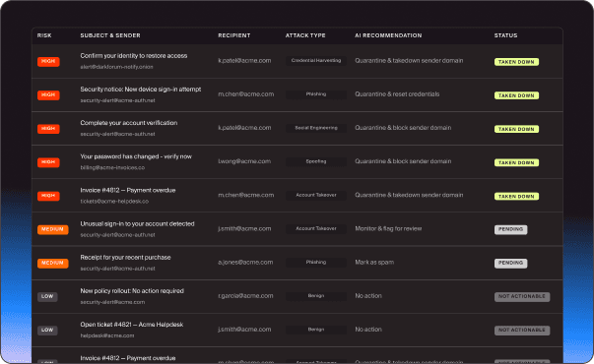Click the 'Mark as spam' recommendation
Viewport: 594px width, 364px height.
pyautogui.click(x=374, y=263)
